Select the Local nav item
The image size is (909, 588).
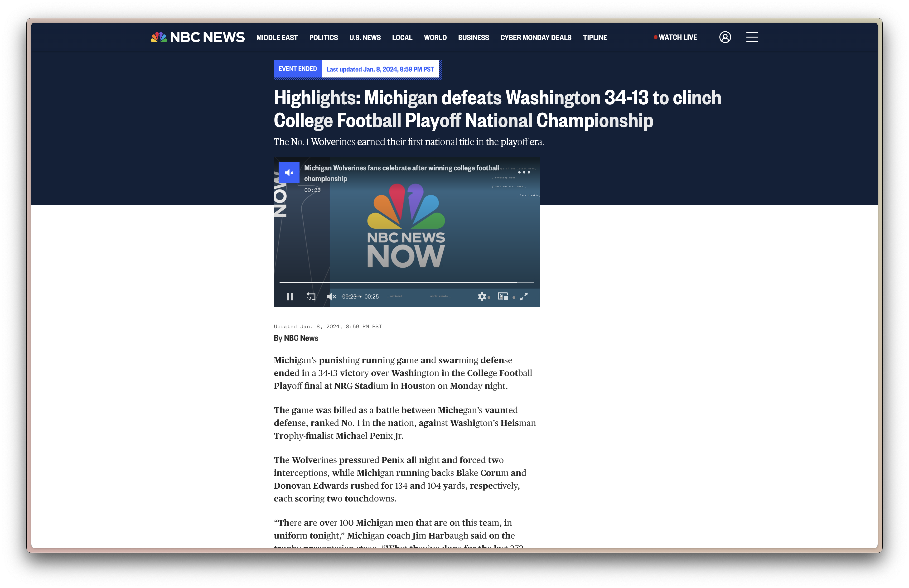[x=402, y=37]
